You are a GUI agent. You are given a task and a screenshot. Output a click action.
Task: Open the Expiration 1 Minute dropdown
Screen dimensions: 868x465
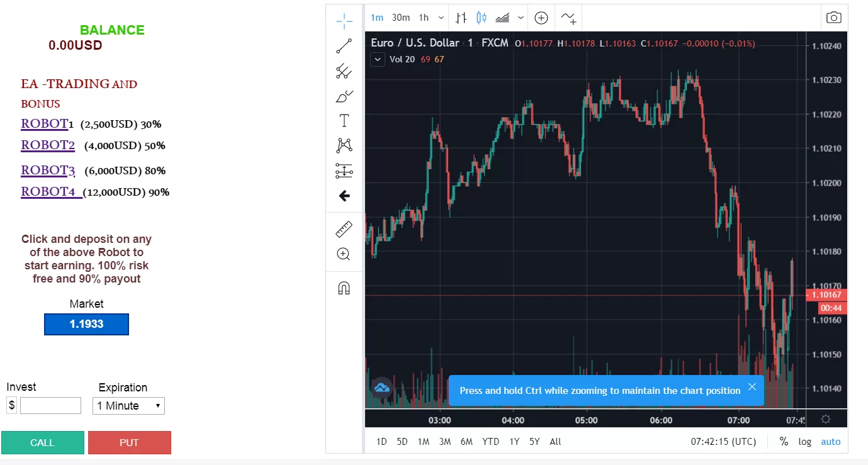(x=128, y=406)
